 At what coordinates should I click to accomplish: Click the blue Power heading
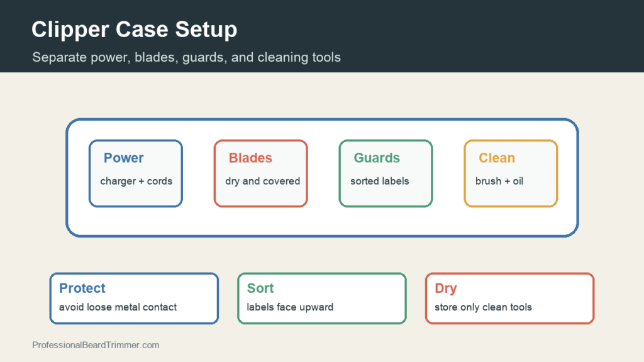click(x=124, y=158)
